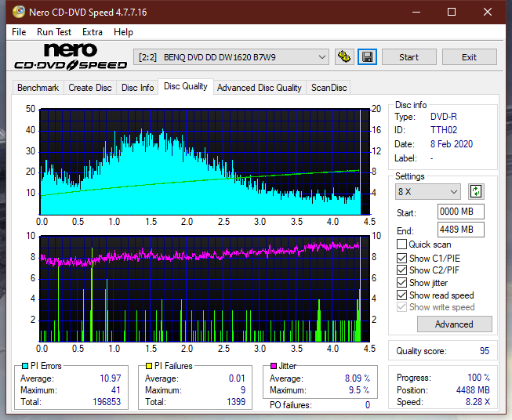
Task: Open the File menu
Action: [x=19, y=32]
